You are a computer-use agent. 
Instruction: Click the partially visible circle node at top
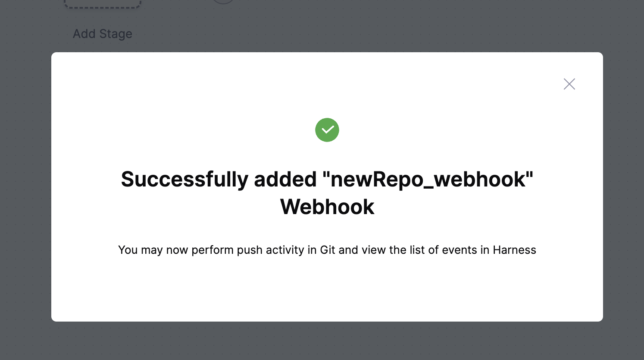click(x=223, y=1)
